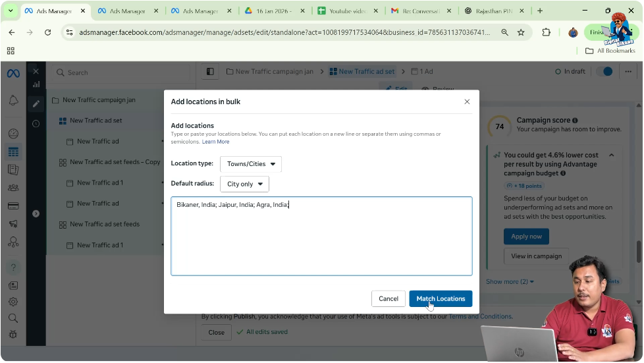This screenshot has width=644, height=363.
Task: Click the right panel scrollbar
Action: click(639, 251)
